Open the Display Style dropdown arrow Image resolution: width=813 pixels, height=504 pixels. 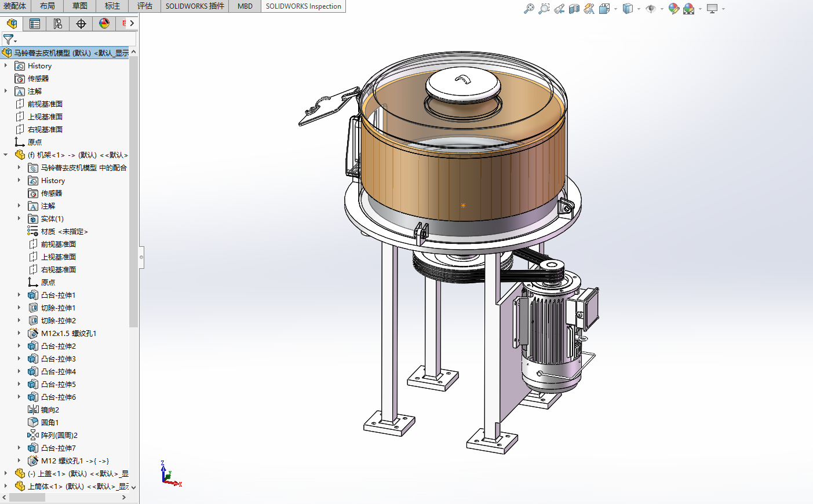click(639, 9)
